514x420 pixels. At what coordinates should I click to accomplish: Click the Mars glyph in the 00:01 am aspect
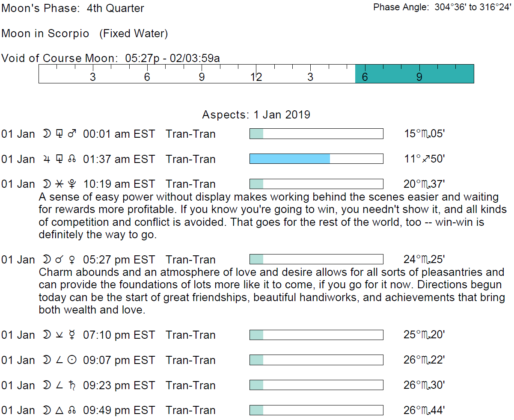coord(72,134)
